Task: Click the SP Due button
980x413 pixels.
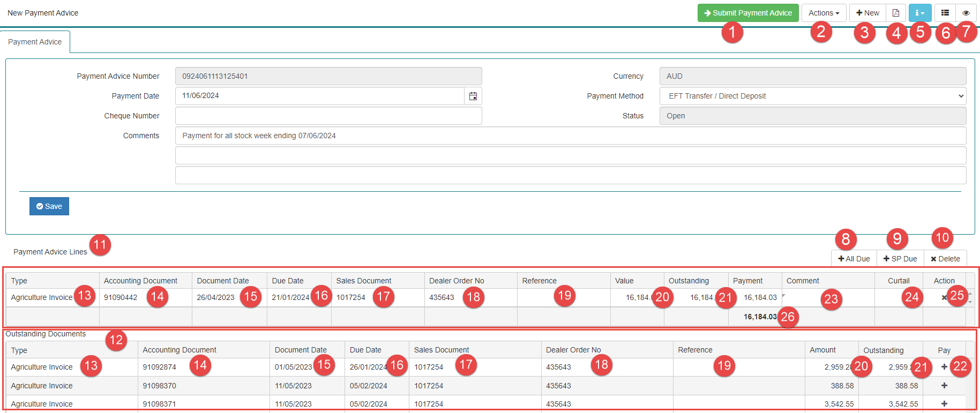Action: tap(900, 259)
